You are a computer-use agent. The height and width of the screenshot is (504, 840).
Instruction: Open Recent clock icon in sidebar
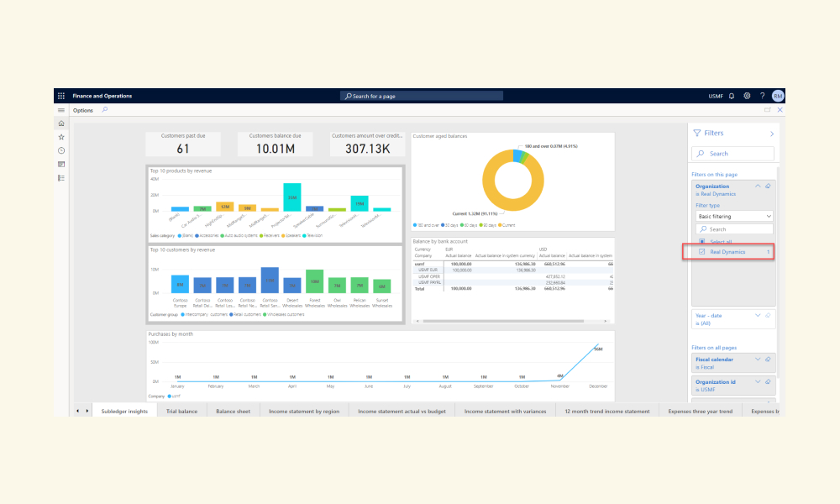61,150
